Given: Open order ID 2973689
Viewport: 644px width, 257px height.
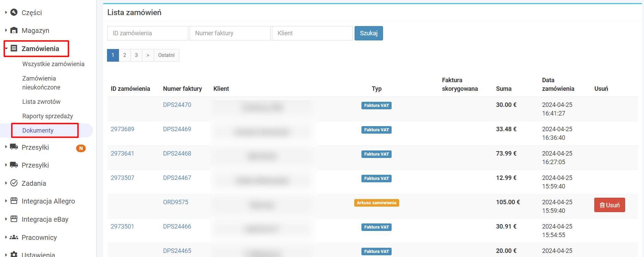Looking at the screenshot, I should 122,129.
